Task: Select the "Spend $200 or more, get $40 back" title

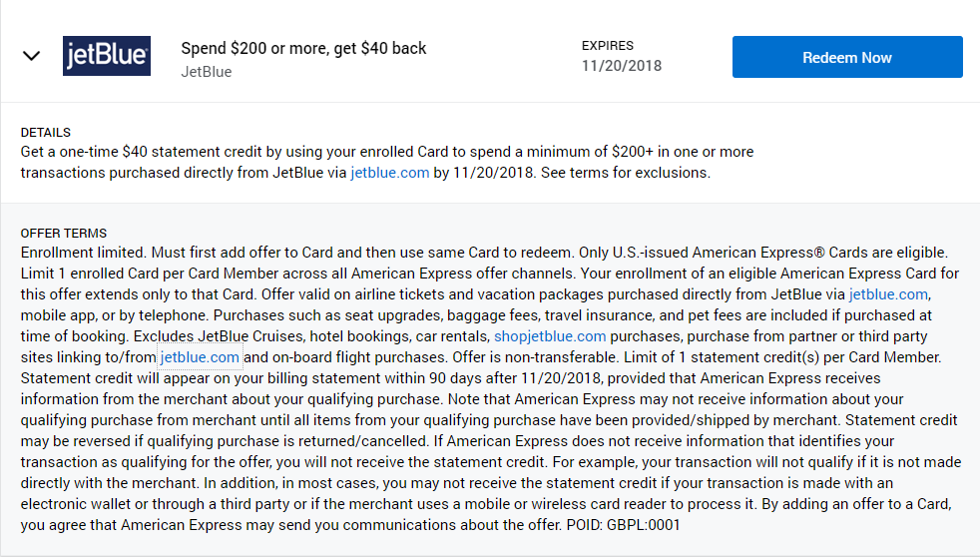Action: 303,48
